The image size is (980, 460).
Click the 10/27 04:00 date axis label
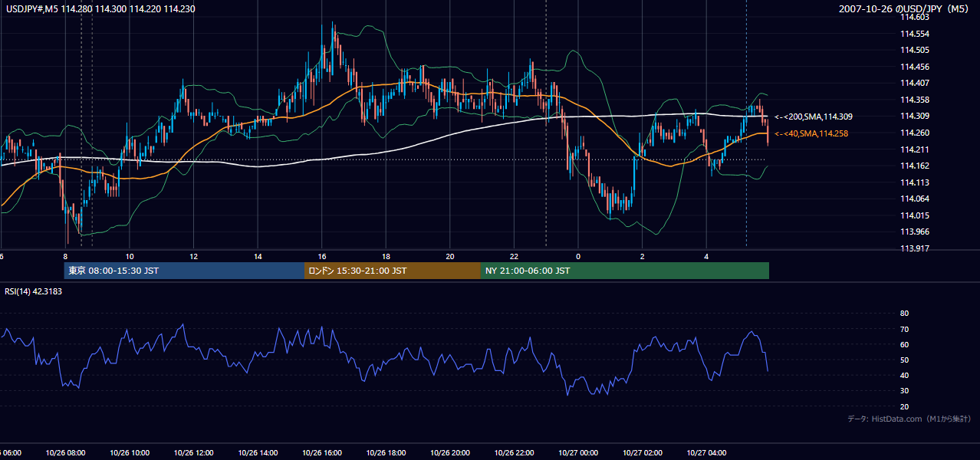[x=706, y=453]
